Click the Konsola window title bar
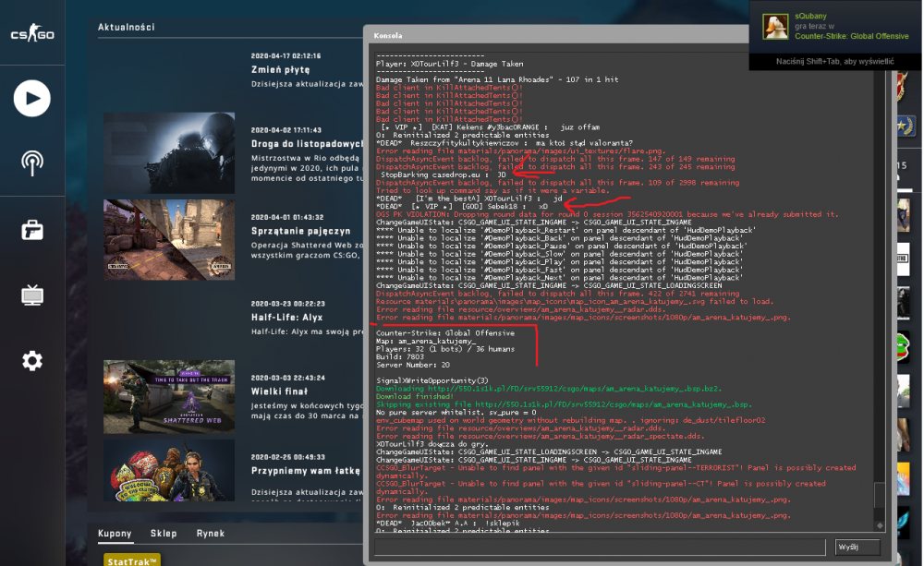 pos(557,35)
